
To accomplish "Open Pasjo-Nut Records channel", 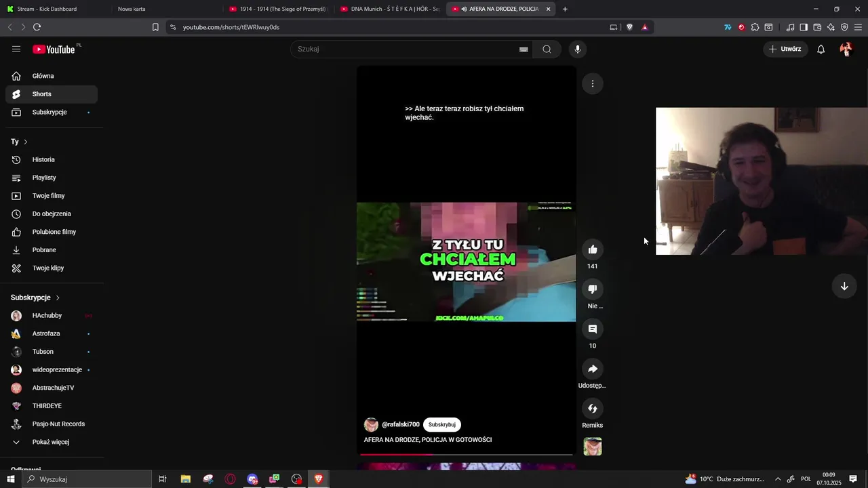I will (52, 424).
